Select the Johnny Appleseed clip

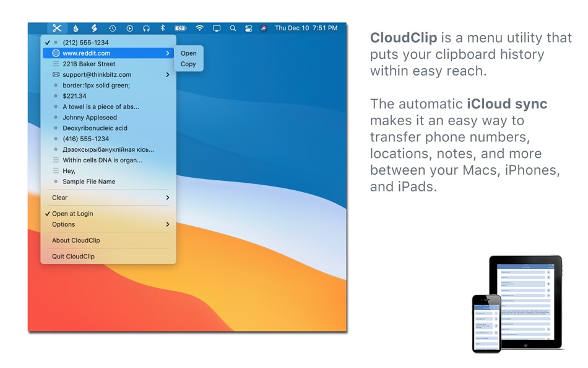coord(108,118)
